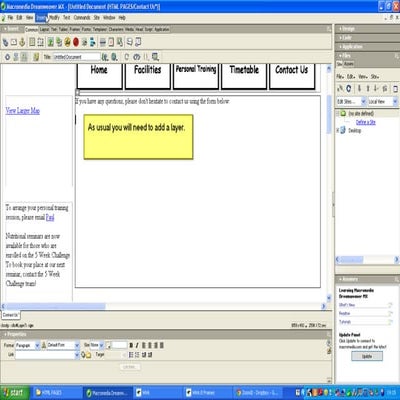Open the Default Font dropdown
400x400 pixels.
point(77,345)
